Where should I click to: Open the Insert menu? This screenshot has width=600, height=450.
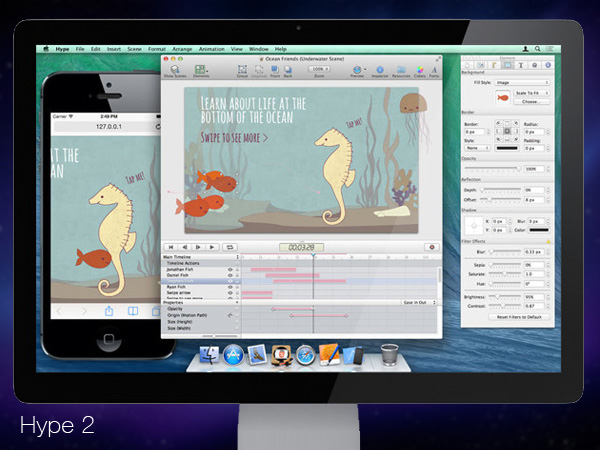click(114, 49)
